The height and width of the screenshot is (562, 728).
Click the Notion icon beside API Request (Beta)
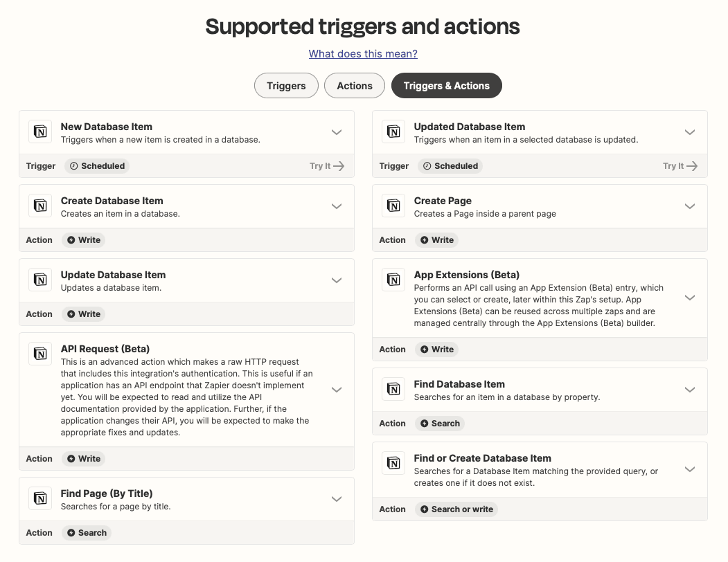click(x=40, y=354)
